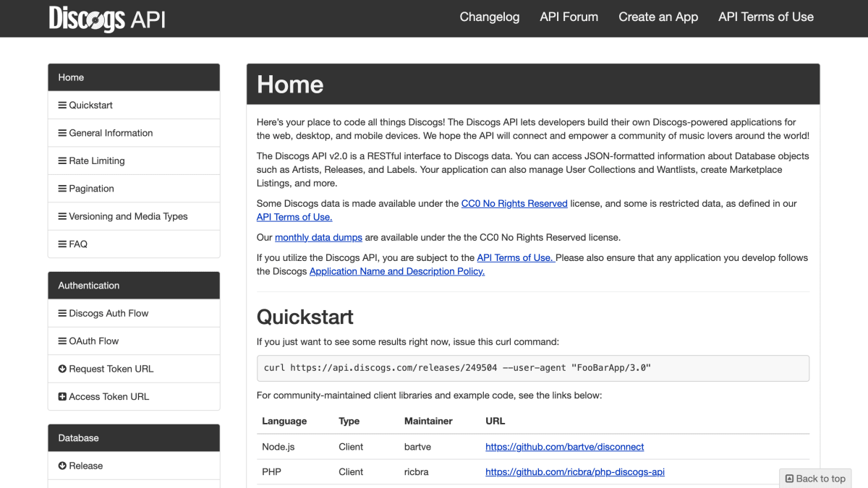
Task: Follow the CC0 No Rights Reserved link
Action: (514, 204)
